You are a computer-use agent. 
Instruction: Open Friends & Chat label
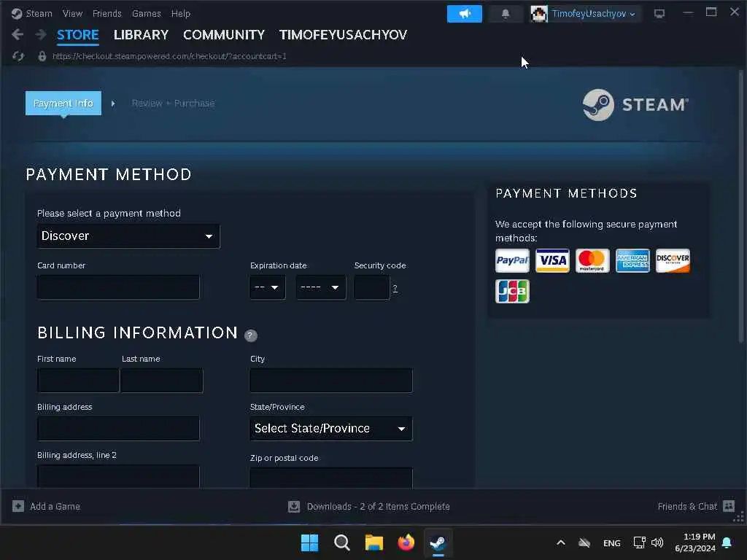[687, 506]
